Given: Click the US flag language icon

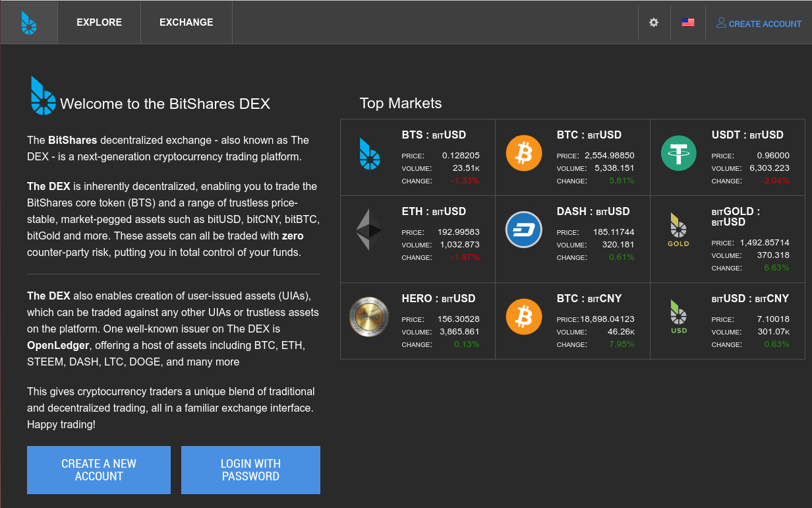Looking at the screenshot, I should point(688,22).
